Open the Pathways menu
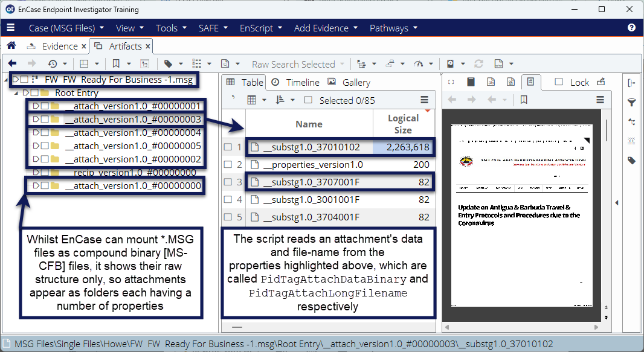 [x=393, y=28]
